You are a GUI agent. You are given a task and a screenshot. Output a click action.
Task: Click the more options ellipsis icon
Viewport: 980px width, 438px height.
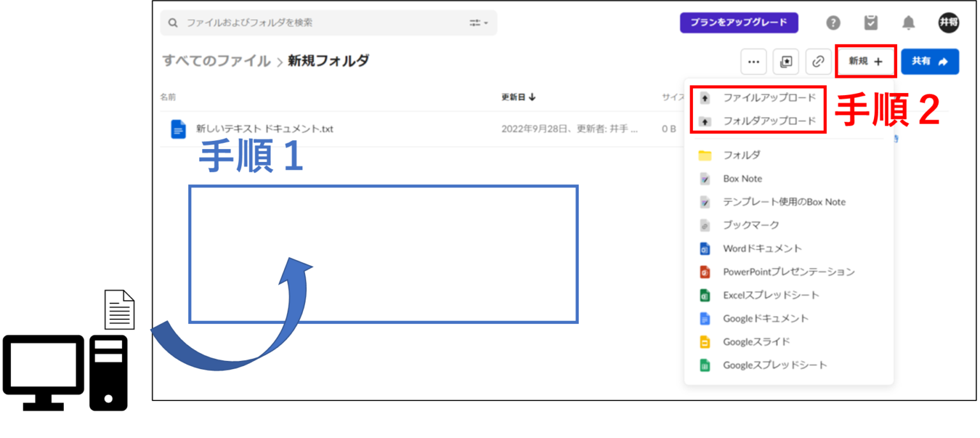tap(754, 61)
